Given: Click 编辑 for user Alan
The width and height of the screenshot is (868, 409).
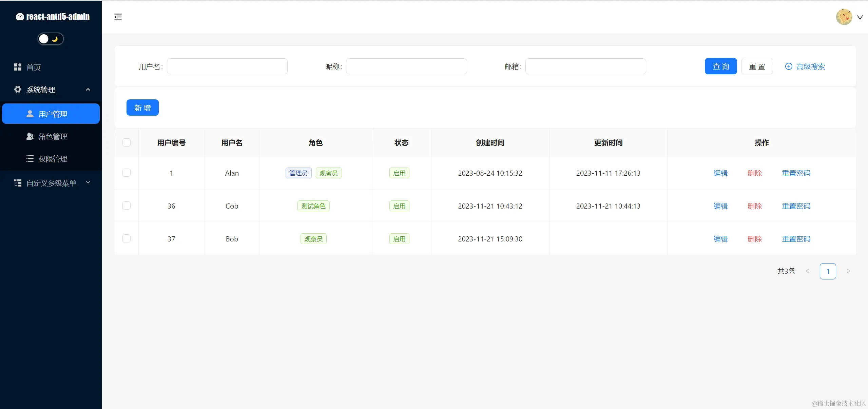Looking at the screenshot, I should click(x=720, y=173).
